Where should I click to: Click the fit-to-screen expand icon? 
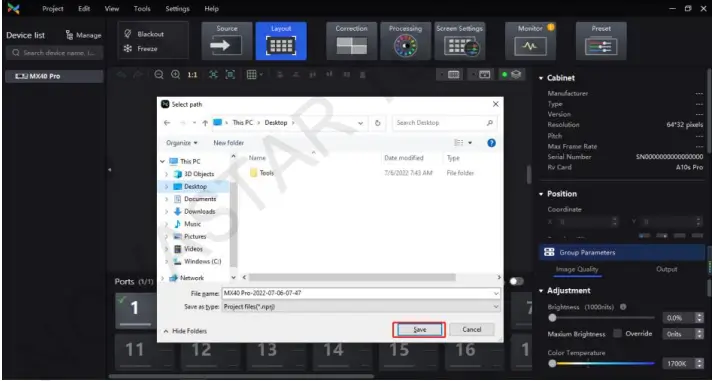(213, 75)
